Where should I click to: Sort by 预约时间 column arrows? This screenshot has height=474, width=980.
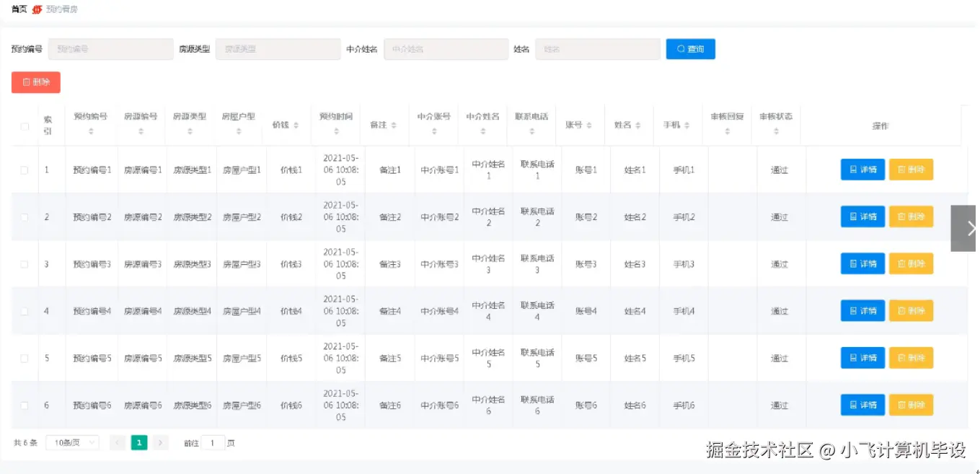337,131
